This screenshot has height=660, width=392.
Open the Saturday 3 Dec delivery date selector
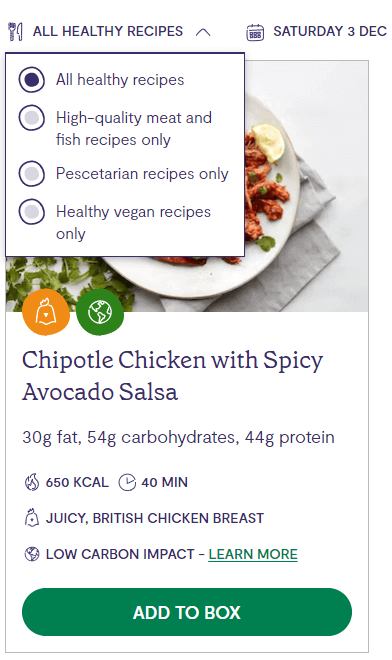click(317, 32)
